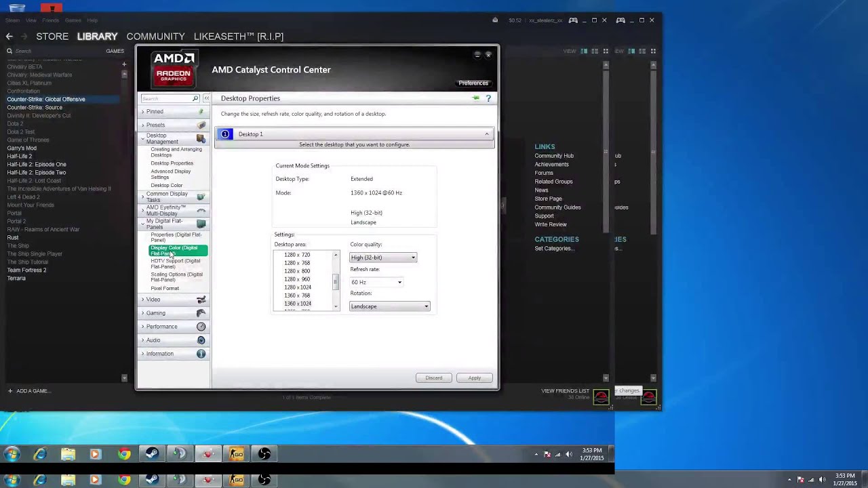
Task: Click the Apply button
Action: [475, 378]
